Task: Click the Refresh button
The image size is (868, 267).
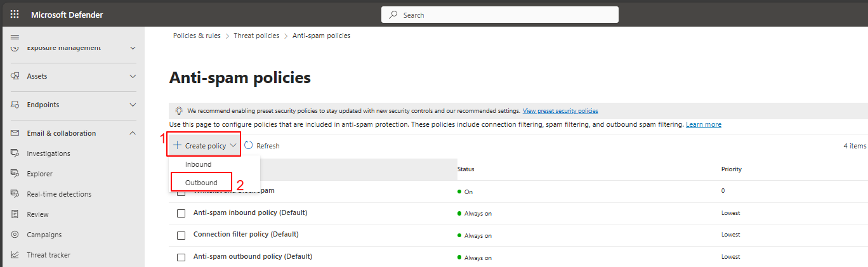Action: point(262,146)
